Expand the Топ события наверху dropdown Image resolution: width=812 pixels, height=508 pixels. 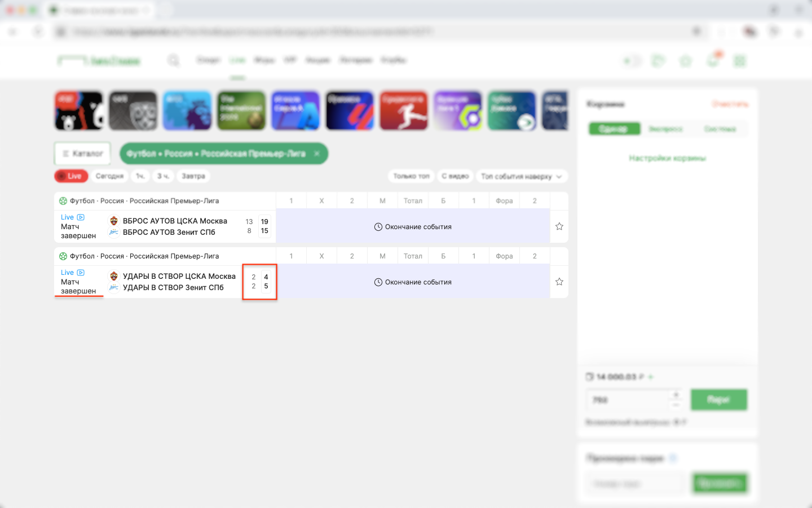point(521,176)
